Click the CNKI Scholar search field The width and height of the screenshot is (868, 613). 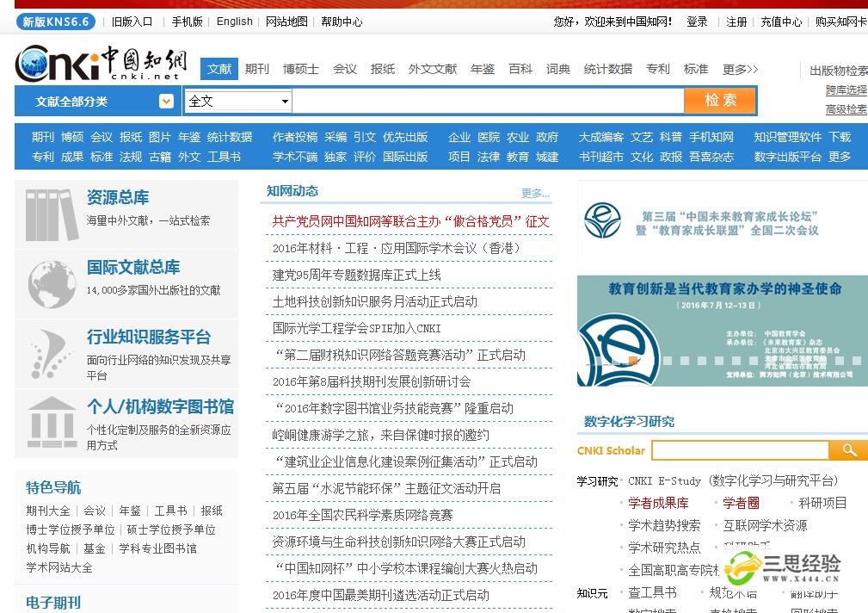click(x=740, y=450)
